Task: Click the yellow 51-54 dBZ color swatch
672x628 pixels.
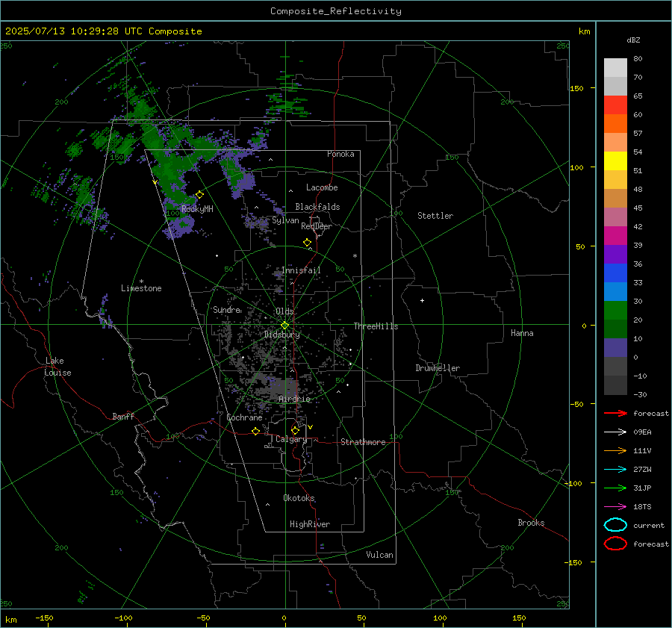Action: click(x=615, y=161)
